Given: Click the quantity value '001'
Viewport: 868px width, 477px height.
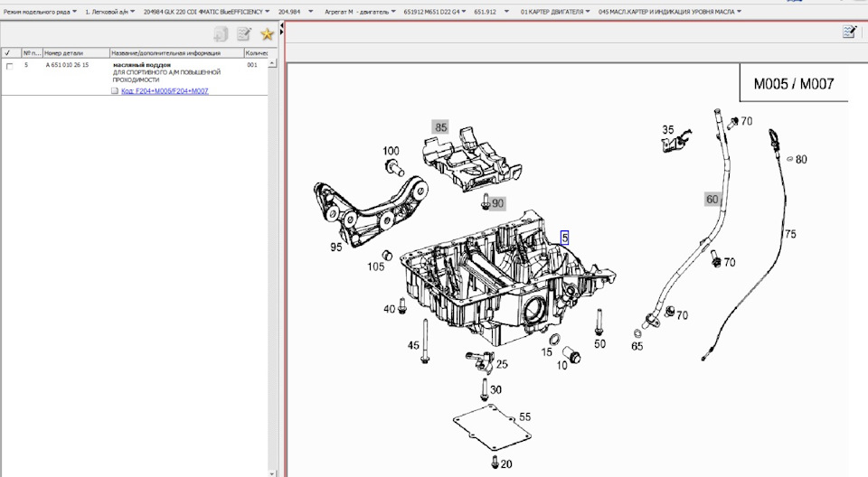Looking at the screenshot, I should [252, 65].
